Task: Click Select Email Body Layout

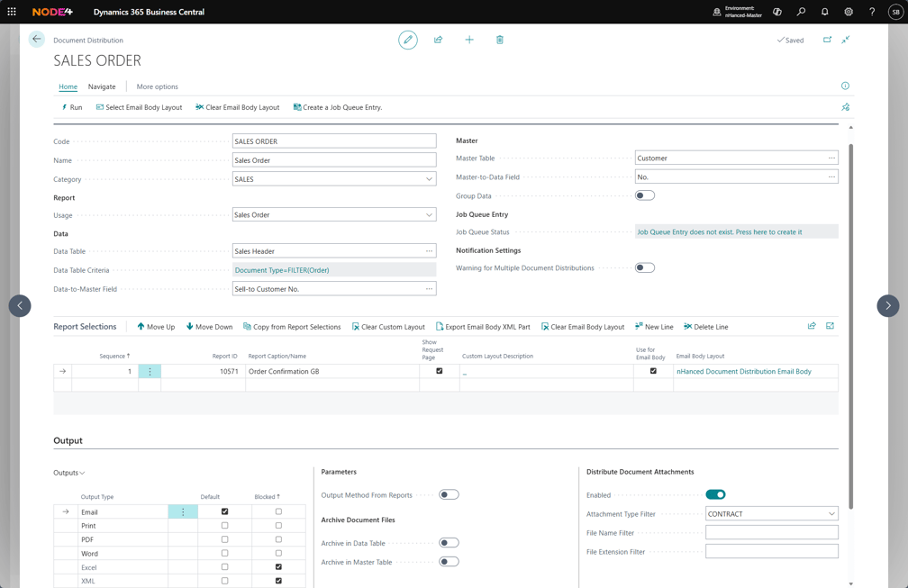Action: 139,108
